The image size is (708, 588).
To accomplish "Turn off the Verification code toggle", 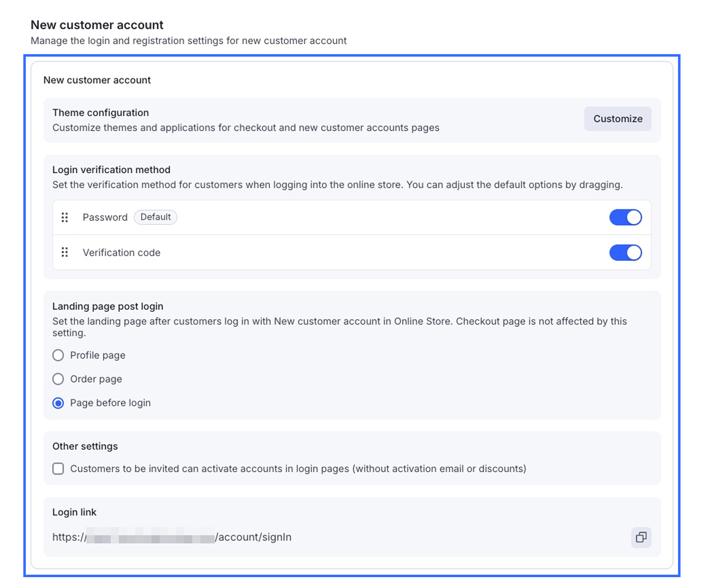I will point(625,252).
